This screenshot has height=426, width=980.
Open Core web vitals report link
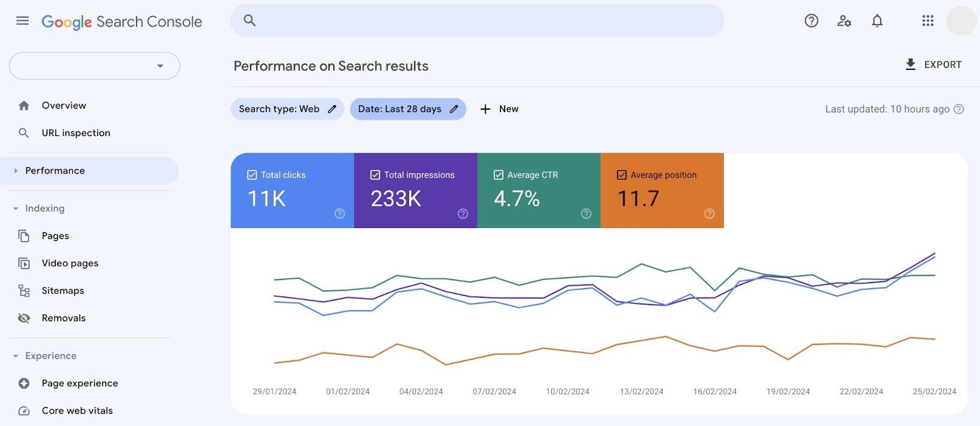click(77, 411)
